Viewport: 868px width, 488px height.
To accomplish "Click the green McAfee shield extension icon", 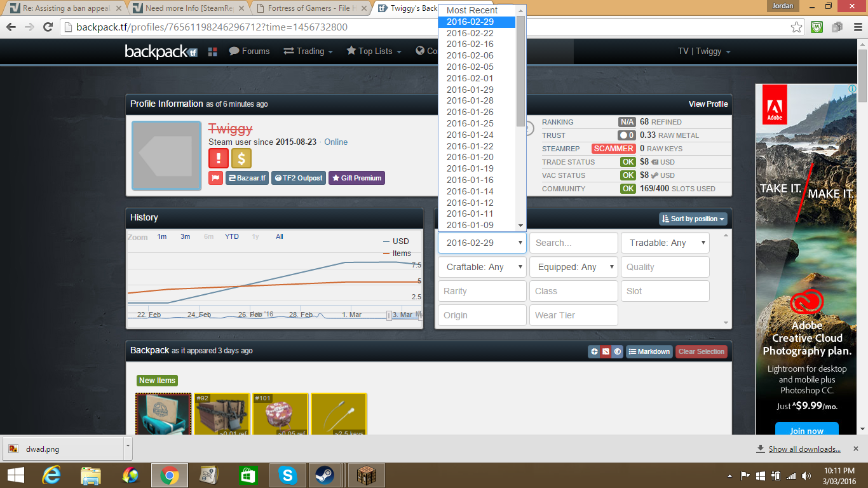I will 818,27.
